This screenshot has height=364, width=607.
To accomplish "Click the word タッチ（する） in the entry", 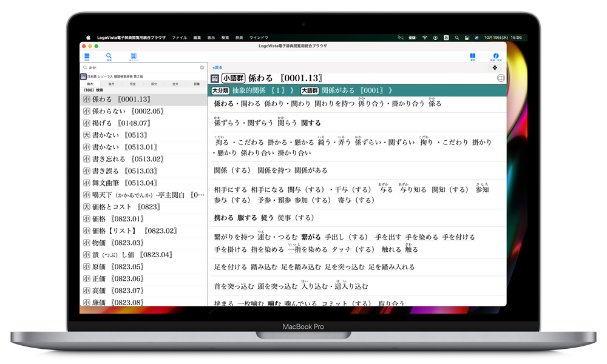I will point(353,249).
